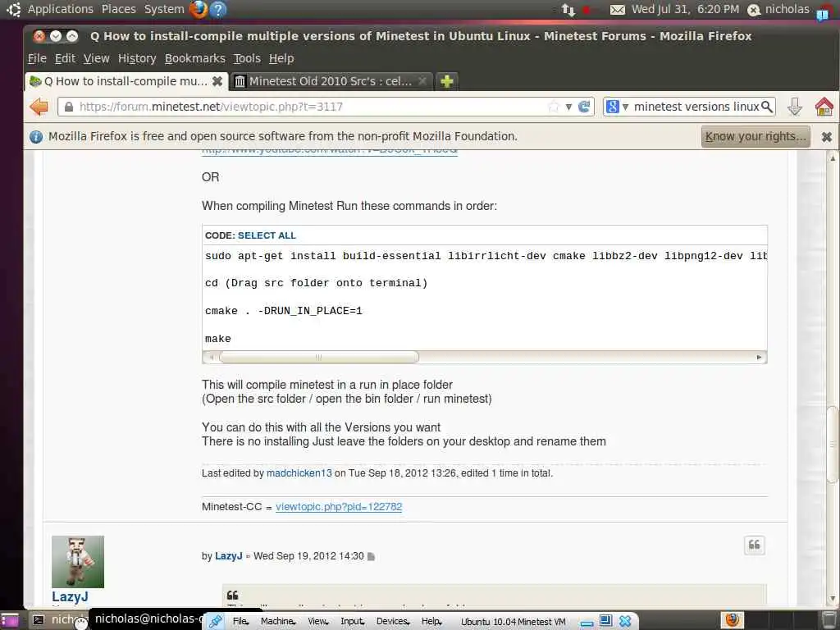
Task: Click the Firefox icon in bottom panel
Action: 733,620
